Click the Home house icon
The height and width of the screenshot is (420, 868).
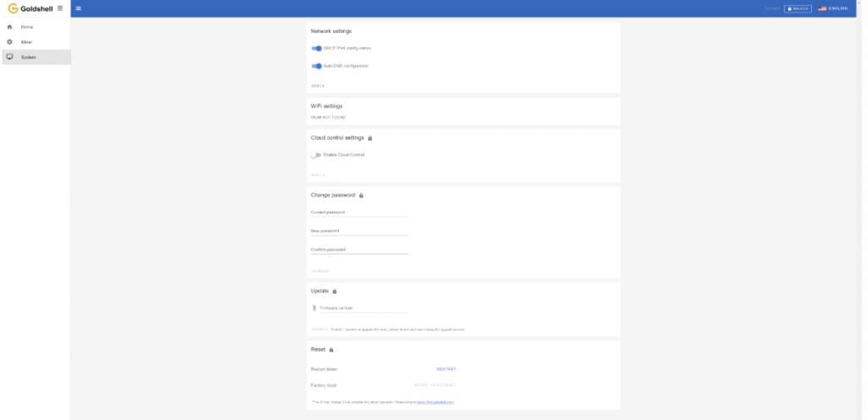[9, 27]
